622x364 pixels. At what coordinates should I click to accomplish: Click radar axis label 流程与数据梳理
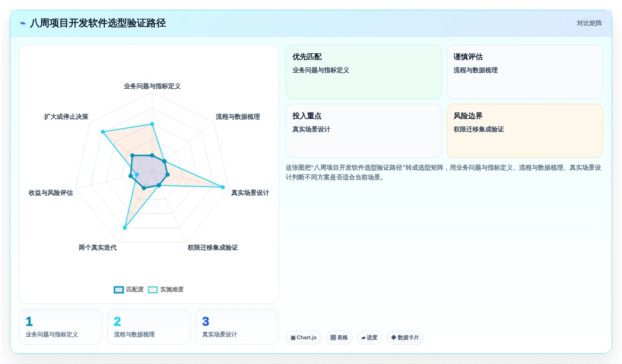(x=238, y=117)
